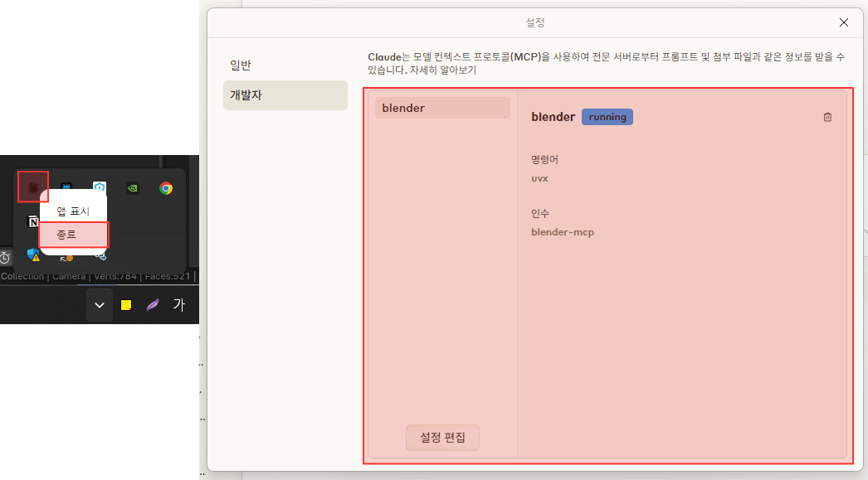
Task: Toggle the 가 Korean input indicator
Action: point(178,305)
